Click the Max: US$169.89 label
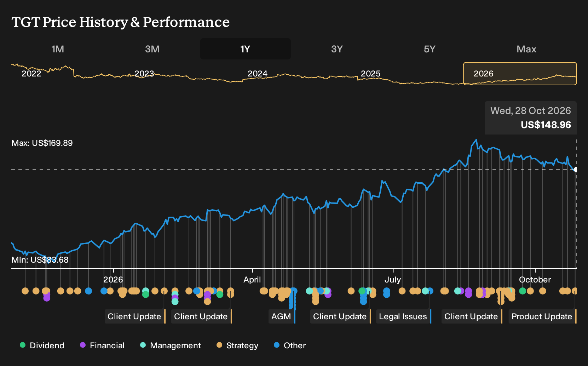 (42, 143)
